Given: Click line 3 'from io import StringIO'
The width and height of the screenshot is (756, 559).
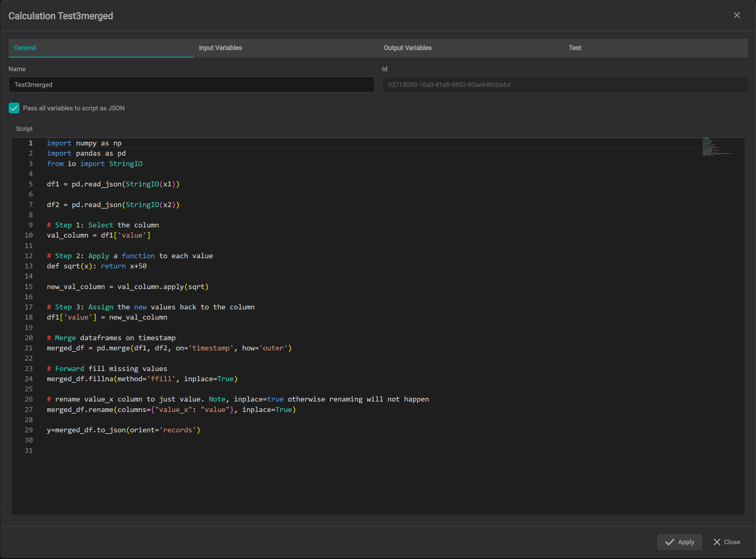Looking at the screenshot, I should [94, 164].
